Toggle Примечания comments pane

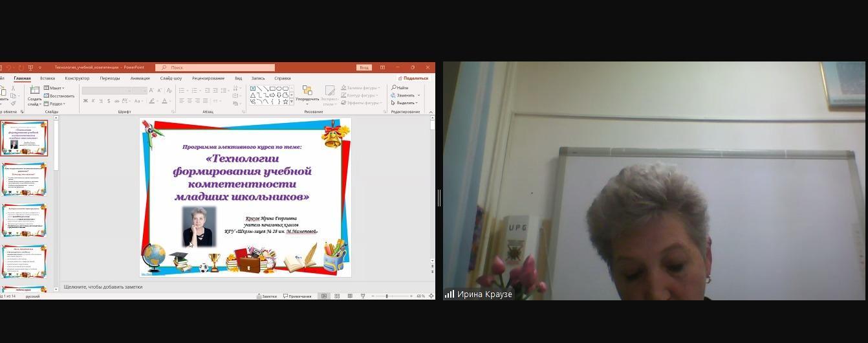click(297, 296)
